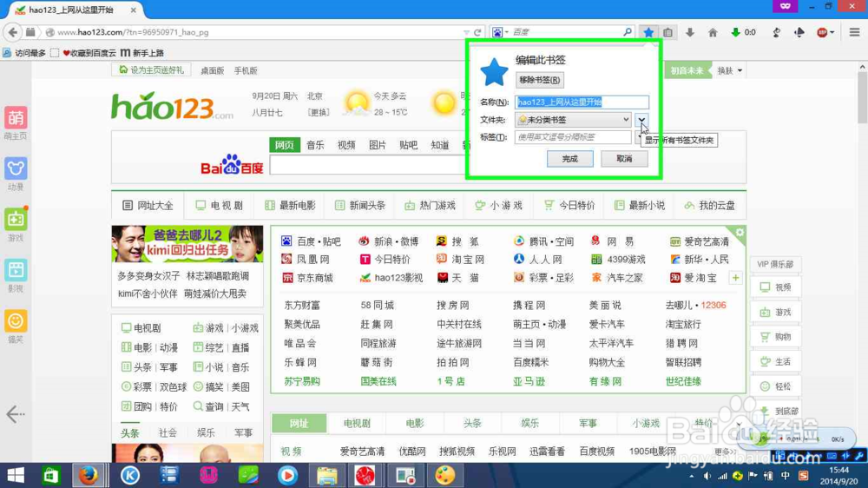The height and width of the screenshot is (488, 868).
Task: Open the 新手上路 bookmark
Action: click(141, 53)
